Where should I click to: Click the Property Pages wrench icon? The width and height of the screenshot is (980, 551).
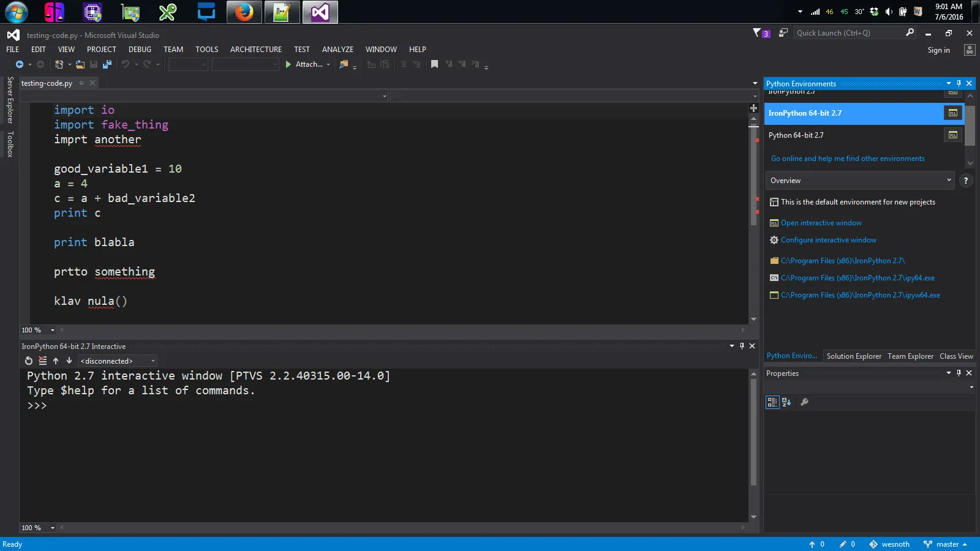tap(805, 402)
